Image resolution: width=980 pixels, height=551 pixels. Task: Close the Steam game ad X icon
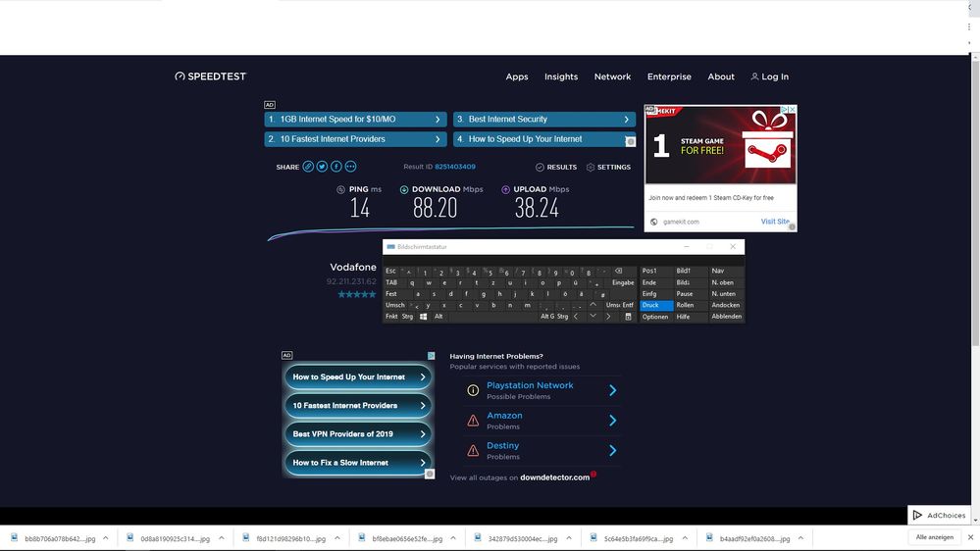pos(793,110)
